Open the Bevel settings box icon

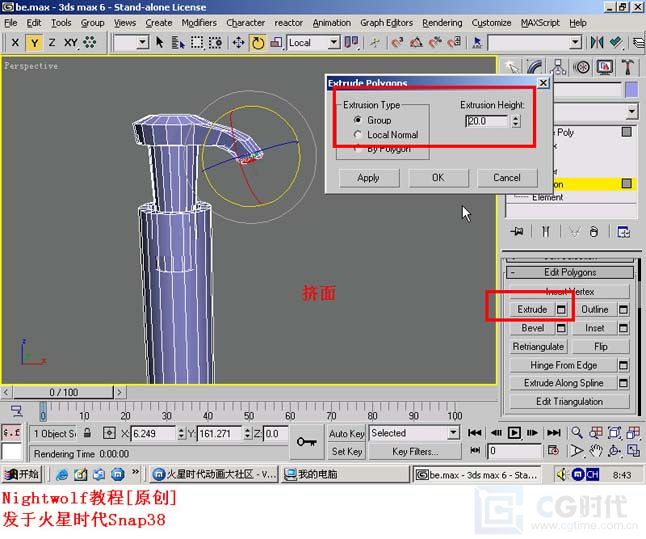pos(561,328)
